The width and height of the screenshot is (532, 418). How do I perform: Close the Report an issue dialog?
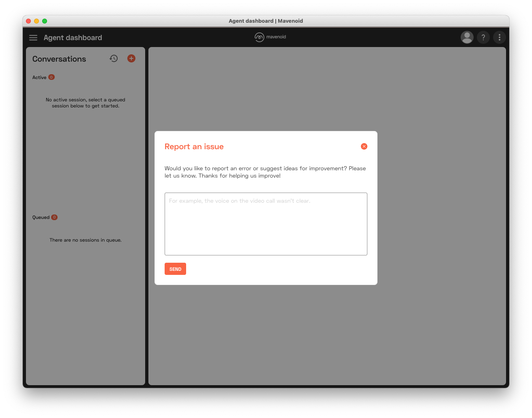tap(364, 146)
